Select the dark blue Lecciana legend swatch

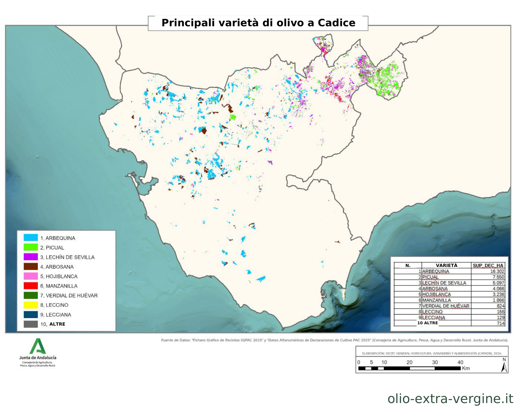click(x=31, y=314)
